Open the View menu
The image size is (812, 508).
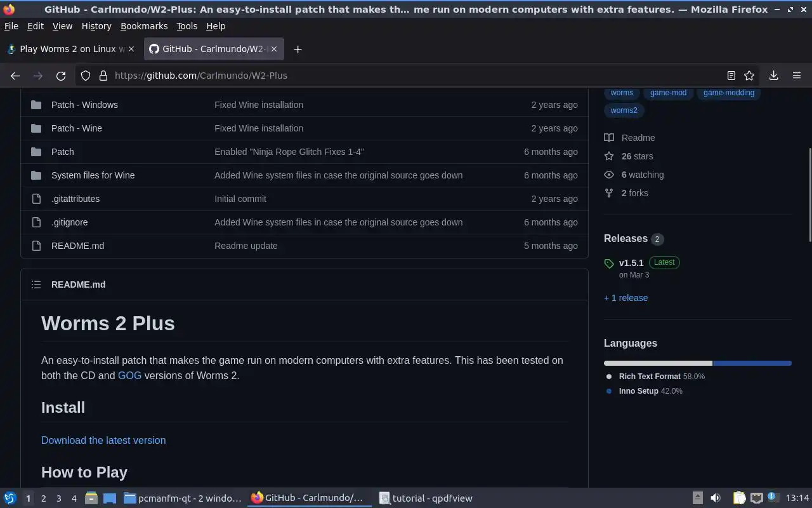62,26
